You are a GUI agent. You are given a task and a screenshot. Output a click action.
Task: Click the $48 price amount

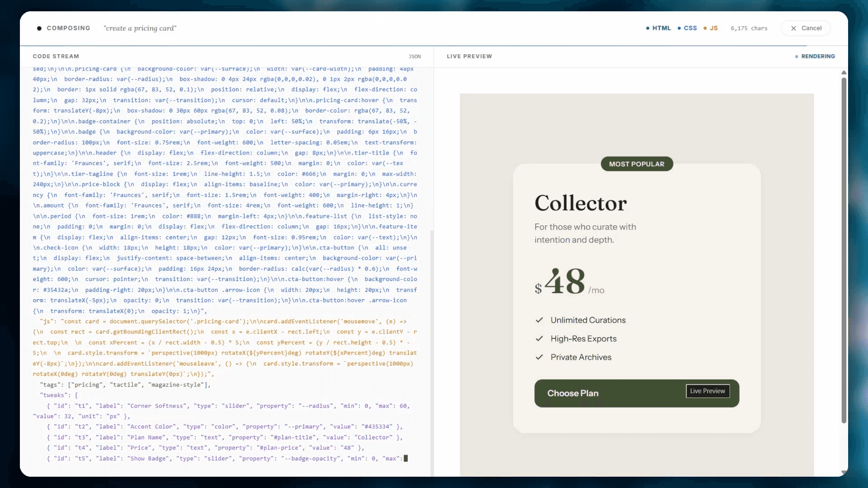560,282
